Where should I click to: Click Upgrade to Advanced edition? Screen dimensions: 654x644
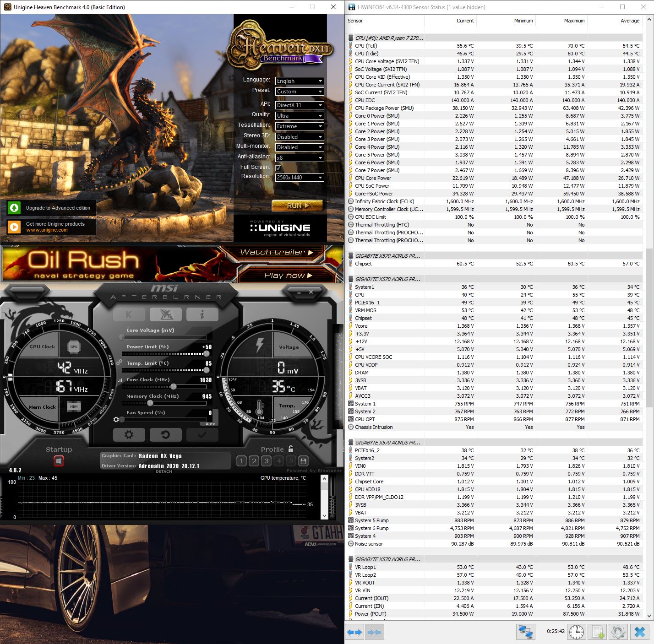tap(51, 208)
